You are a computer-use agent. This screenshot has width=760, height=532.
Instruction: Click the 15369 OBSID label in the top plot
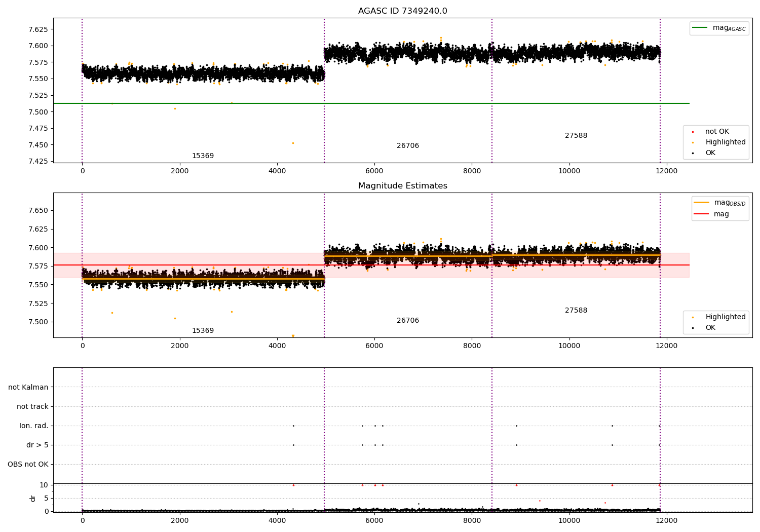pyautogui.click(x=203, y=156)
